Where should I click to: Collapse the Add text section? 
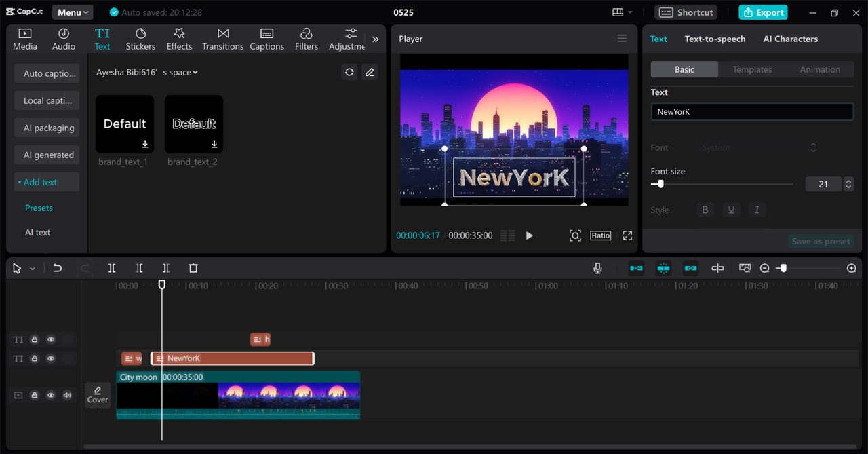(x=47, y=182)
